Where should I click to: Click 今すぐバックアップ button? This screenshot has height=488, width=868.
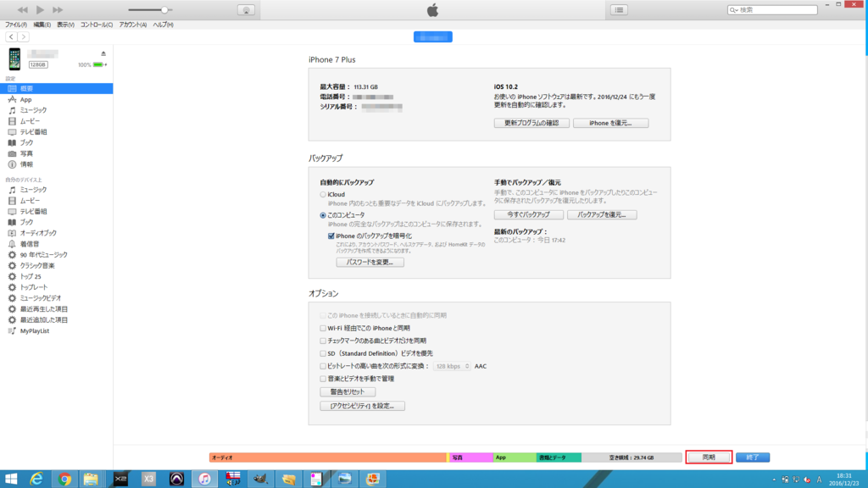pos(529,214)
